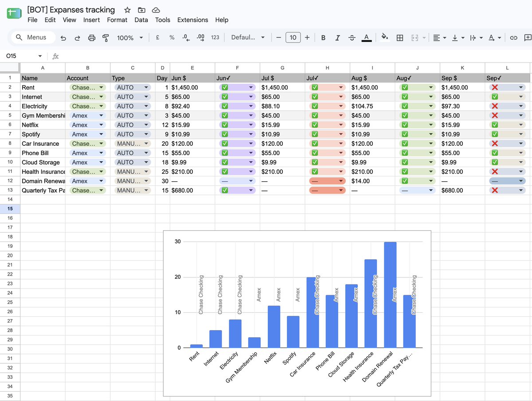Viewport: 532px width, 401px height.
Task: Open the zoom 100% dropdown
Action: click(130, 38)
